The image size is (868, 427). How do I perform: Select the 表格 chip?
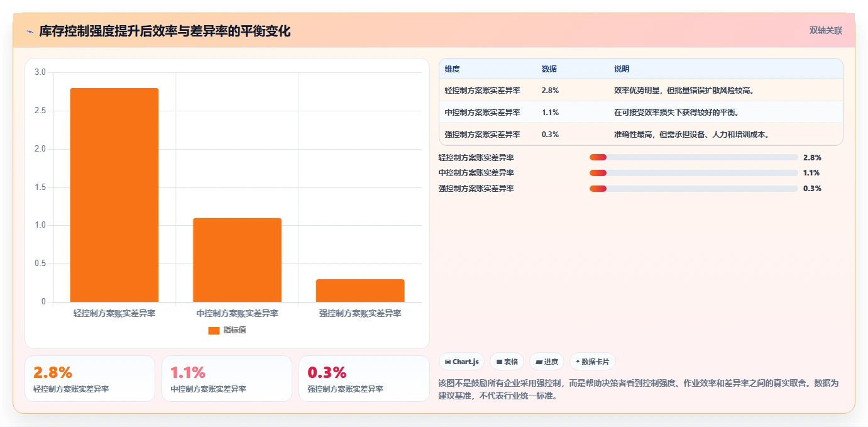507,362
